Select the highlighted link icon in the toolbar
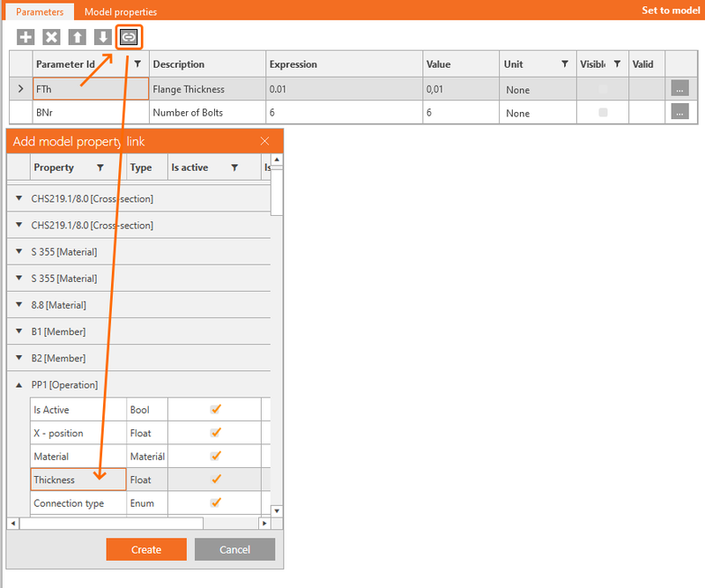The width and height of the screenshot is (705, 588). click(129, 37)
